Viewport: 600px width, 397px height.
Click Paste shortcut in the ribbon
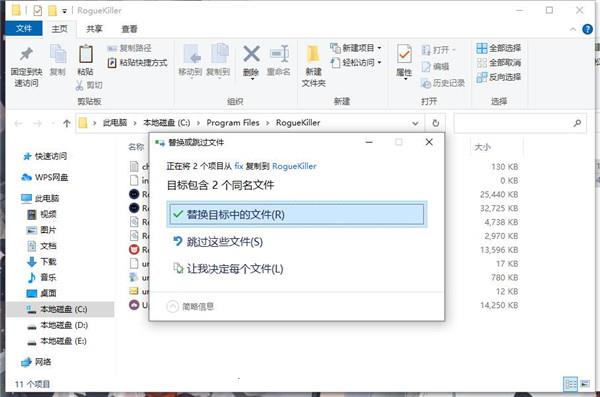(x=137, y=63)
